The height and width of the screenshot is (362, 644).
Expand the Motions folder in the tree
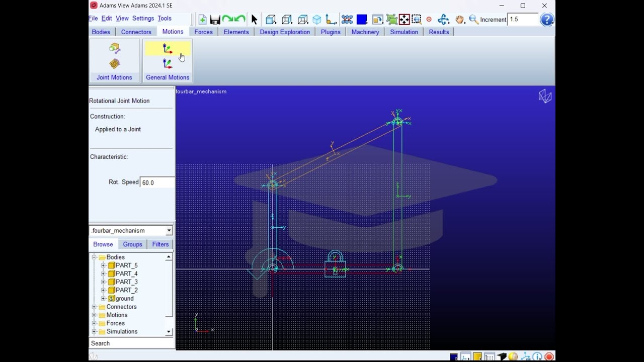(x=94, y=315)
